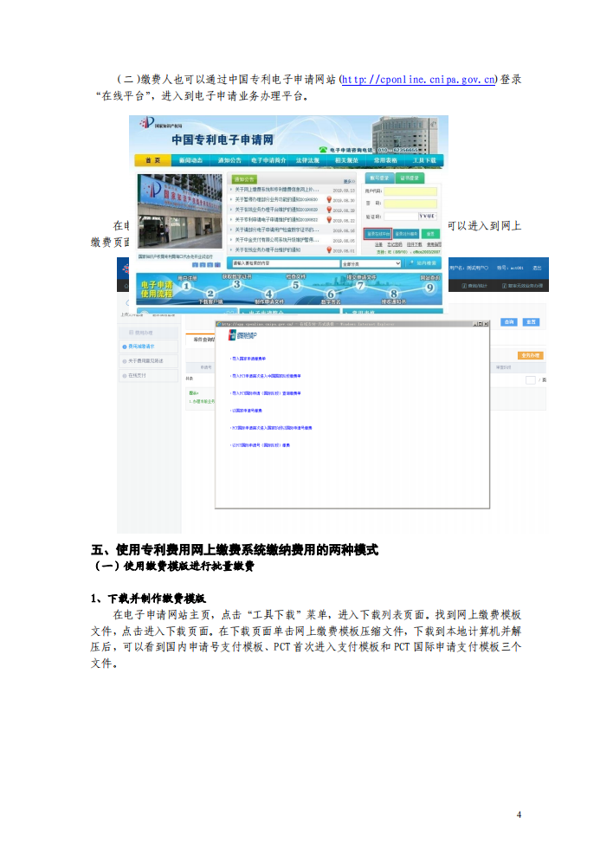
Task: Click fourth link in popup window
Action: click(x=246, y=411)
